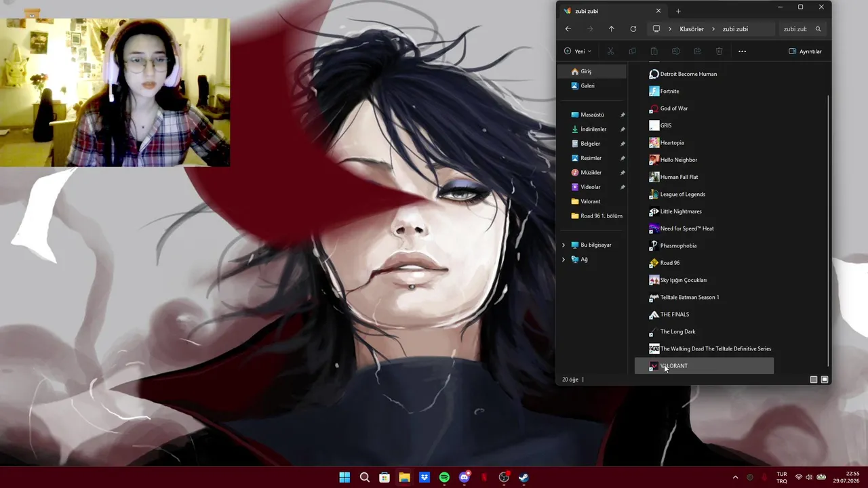Click the Human Fall Flat icon
Screen dimensions: 868x488
click(654, 177)
